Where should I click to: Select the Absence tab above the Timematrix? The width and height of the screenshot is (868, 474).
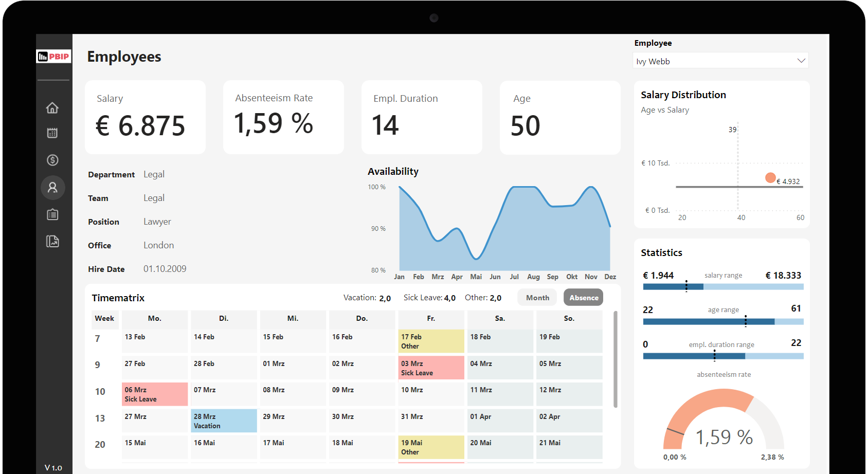click(583, 297)
